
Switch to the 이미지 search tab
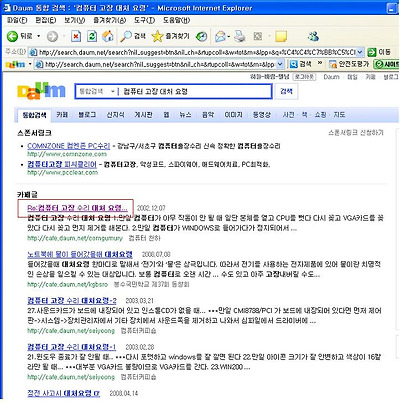tap(233, 115)
